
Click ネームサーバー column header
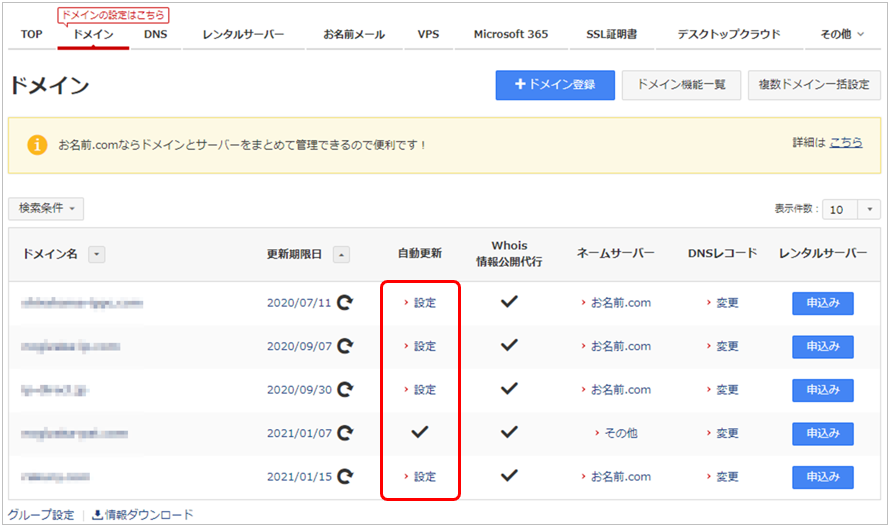coord(615,253)
